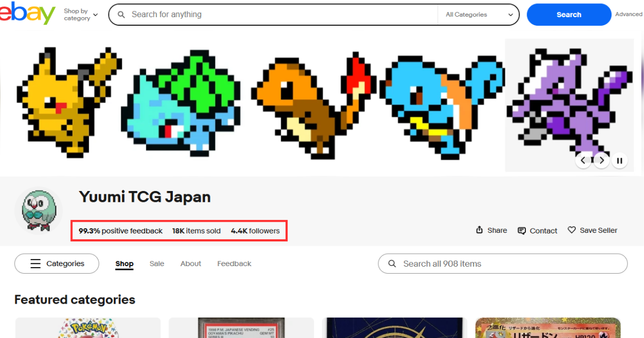
Task: Click the Save Seller heart icon
Action: coord(572,230)
